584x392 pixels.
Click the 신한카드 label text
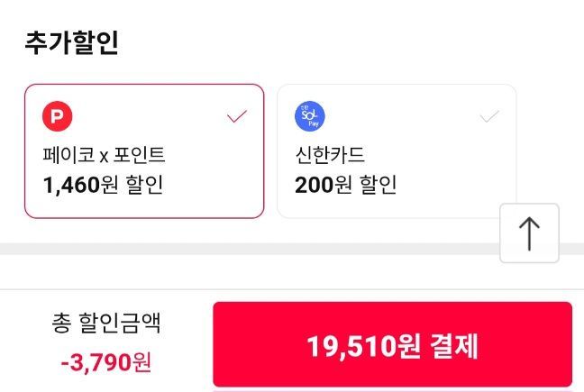[x=329, y=154]
